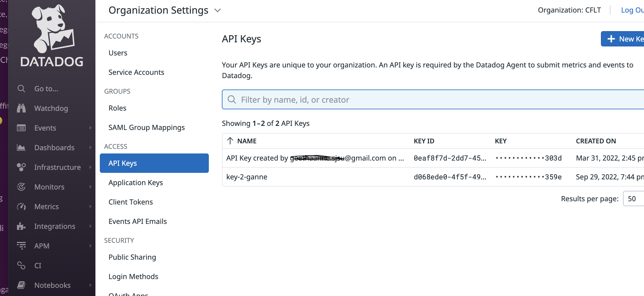644x296 pixels.
Task: Click the Dashboards chart icon
Action: click(x=21, y=147)
